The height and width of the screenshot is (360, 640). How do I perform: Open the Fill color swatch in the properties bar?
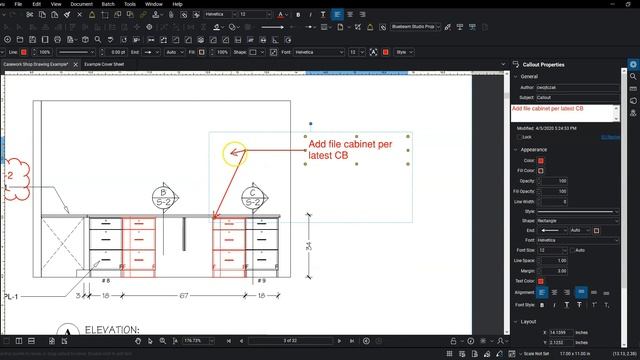tap(202, 52)
